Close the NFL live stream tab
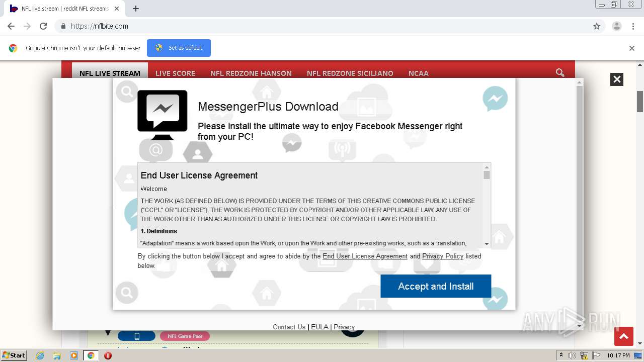Image resolution: width=644 pixels, height=362 pixels. point(117,9)
